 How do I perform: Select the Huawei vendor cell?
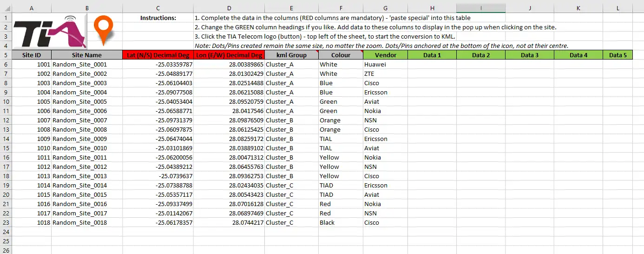[386, 64]
